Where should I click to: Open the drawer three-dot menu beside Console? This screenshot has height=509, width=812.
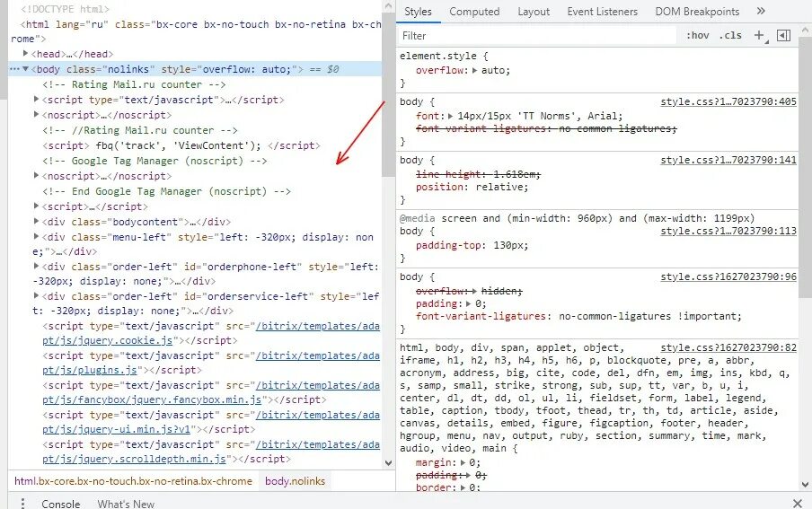(x=22, y=504)
